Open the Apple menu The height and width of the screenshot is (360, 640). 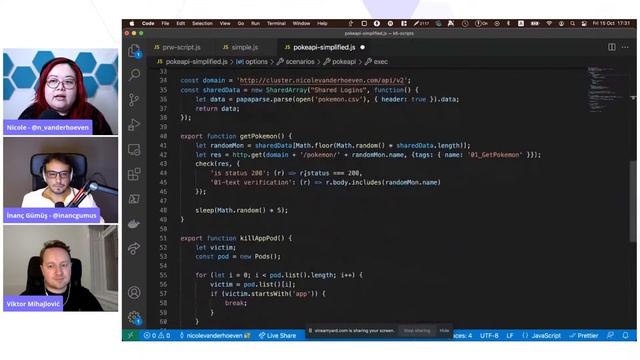pyautogui.click(x=131, y=24)
